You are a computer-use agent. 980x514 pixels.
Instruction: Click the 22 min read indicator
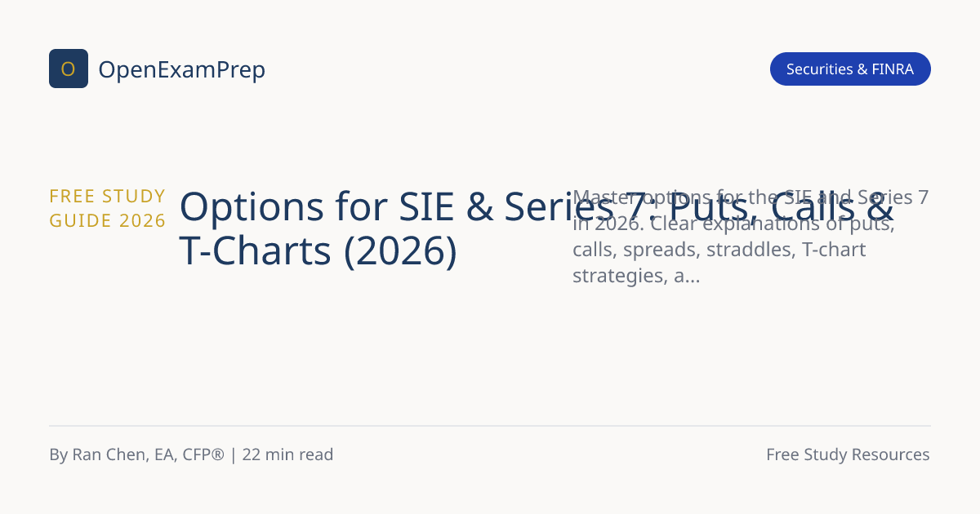(287, 454)
